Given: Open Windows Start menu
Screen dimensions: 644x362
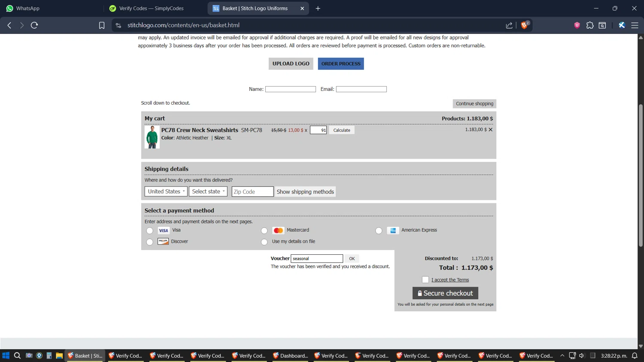Looking at the screenshot, I should coord(6,356).
